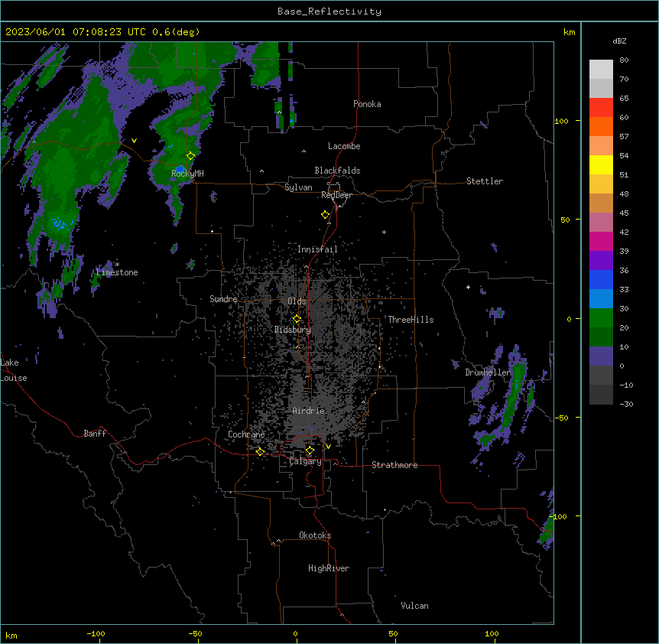Viewport: 659px width, 644px height.
Task: Click the Okotoks town label
Action: pos(315,535)
